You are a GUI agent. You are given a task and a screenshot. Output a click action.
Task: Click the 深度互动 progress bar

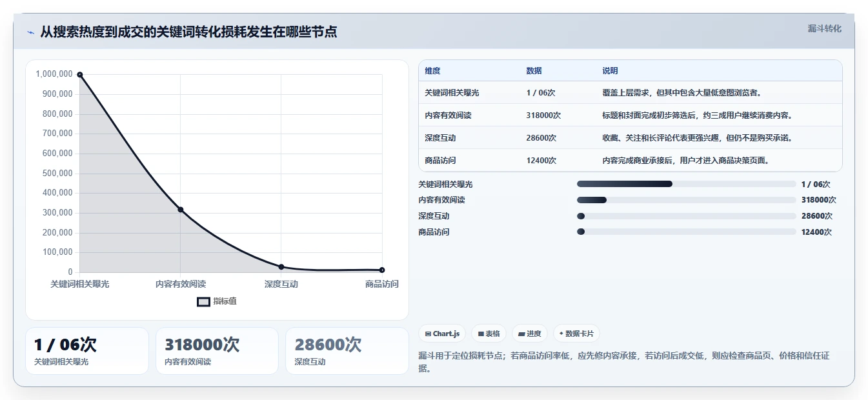[x=687, y=216]
